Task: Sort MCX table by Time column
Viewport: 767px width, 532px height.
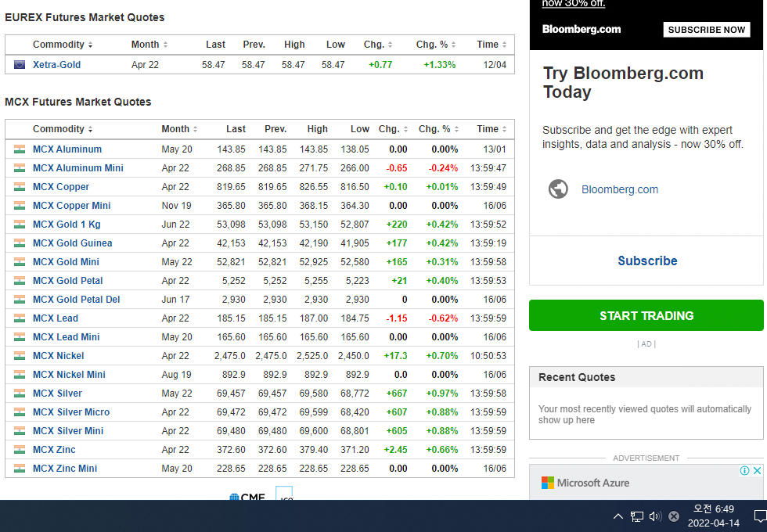Action: point(492,129)
